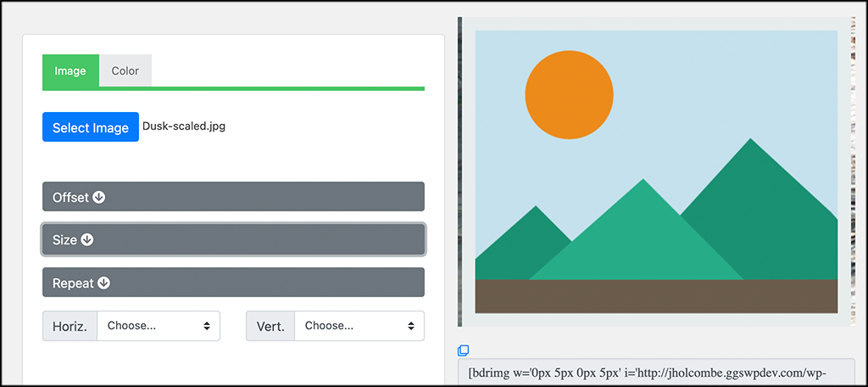Expand the Offset section bar
Image resolution: width=868 pixels, height=387 pixels.
234,197
